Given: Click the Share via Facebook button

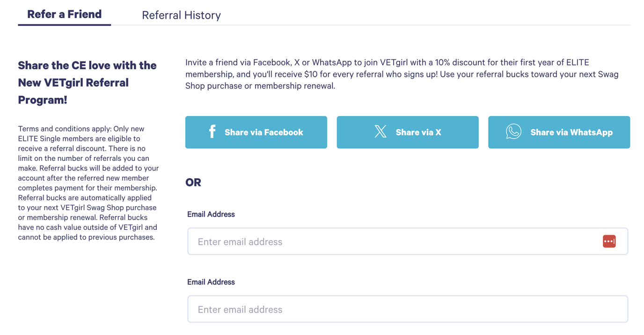Looking at the screenshot, I should [256, 132].
